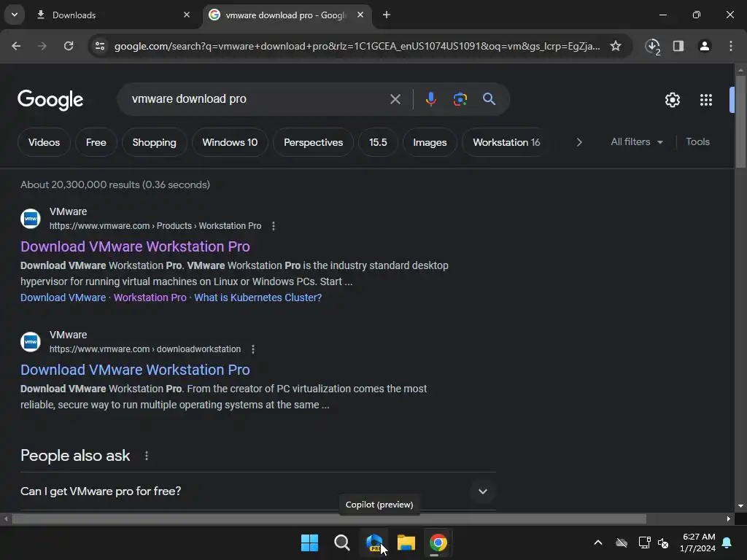Submit search with magnifier icon
Viewport: 747px width, 560px height.
point(489,99)
